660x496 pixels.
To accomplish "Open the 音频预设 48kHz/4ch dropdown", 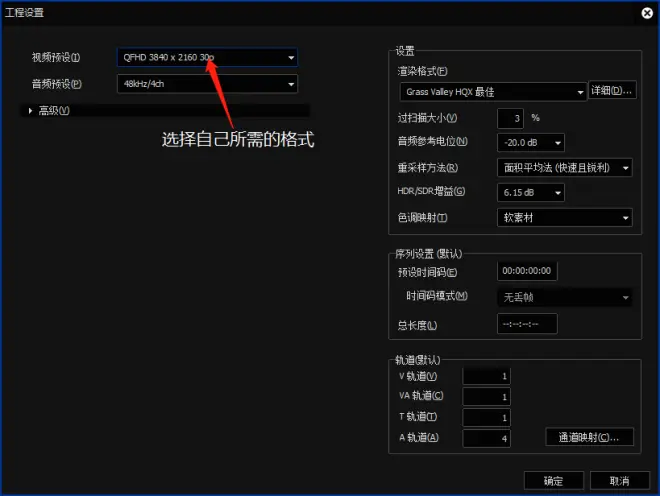I will (x=207, y=84).
